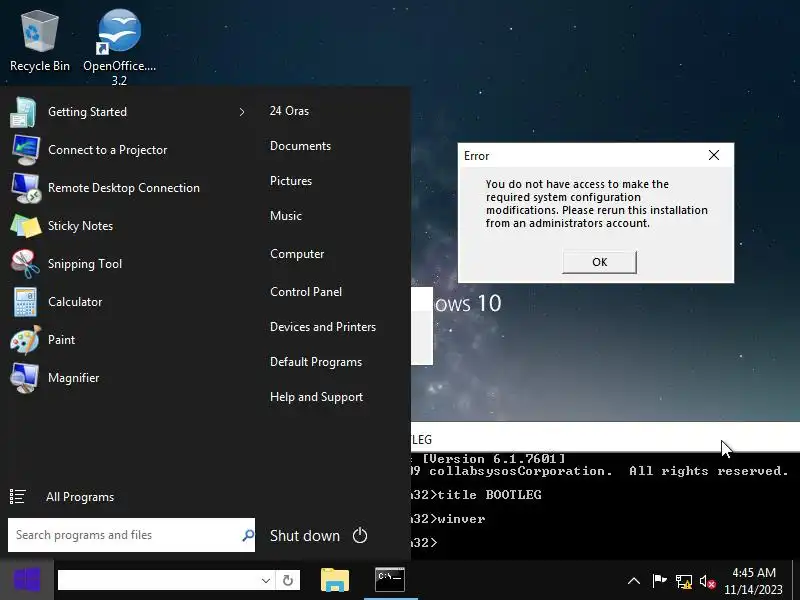Click the Remote Desktop Connection icon
800x600 pixels.
26,188
